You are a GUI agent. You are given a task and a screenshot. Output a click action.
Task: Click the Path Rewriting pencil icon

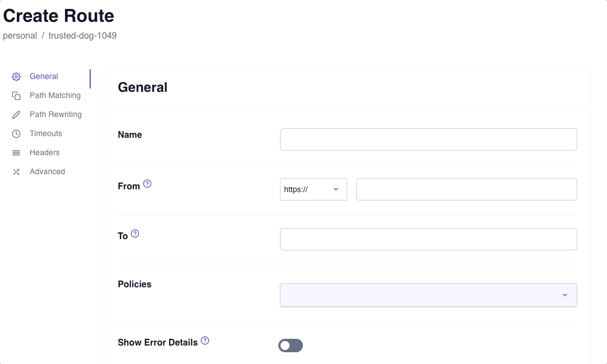tap(16, 115)
